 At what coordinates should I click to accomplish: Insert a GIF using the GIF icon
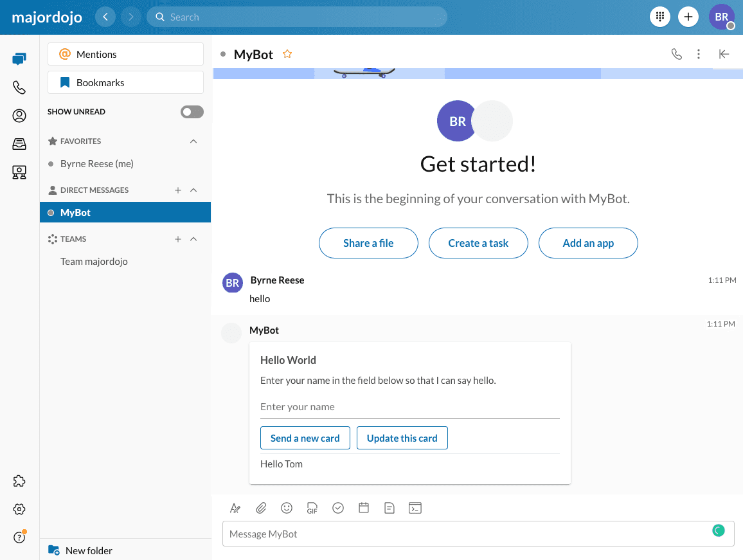312,508
